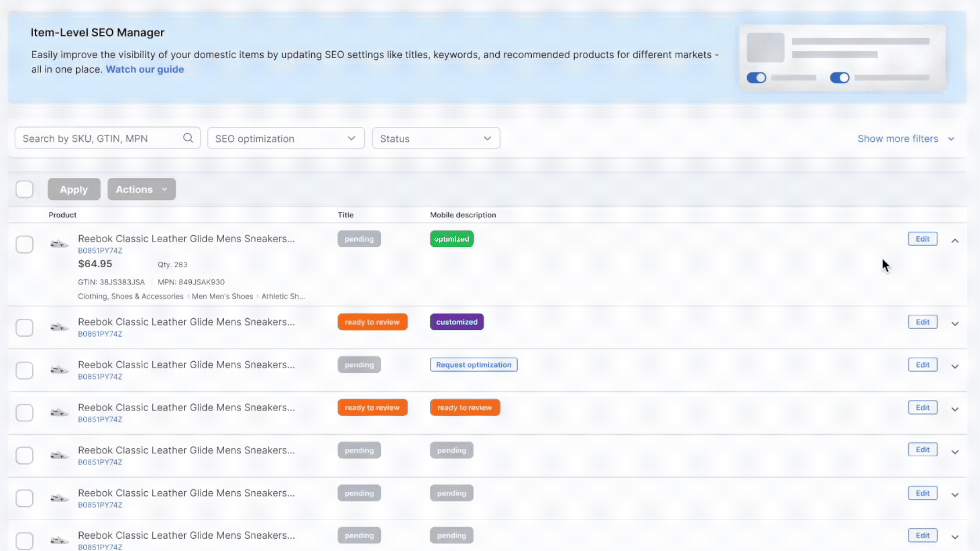Screen dimensions: 980x551
Task: Select checkbox of the customized row
Action: tap(24, 328)
